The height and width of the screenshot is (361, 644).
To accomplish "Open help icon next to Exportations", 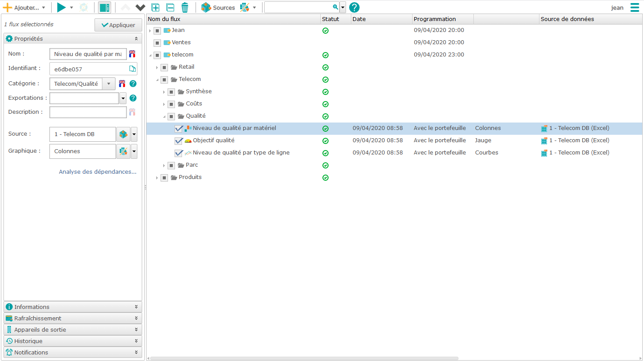I will 133,98.
